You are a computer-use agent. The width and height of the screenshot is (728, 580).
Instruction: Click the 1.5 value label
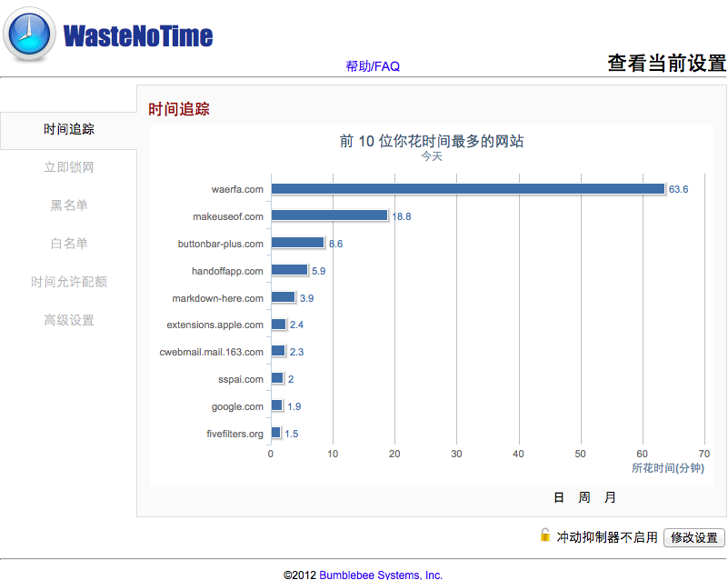point(292,434)
